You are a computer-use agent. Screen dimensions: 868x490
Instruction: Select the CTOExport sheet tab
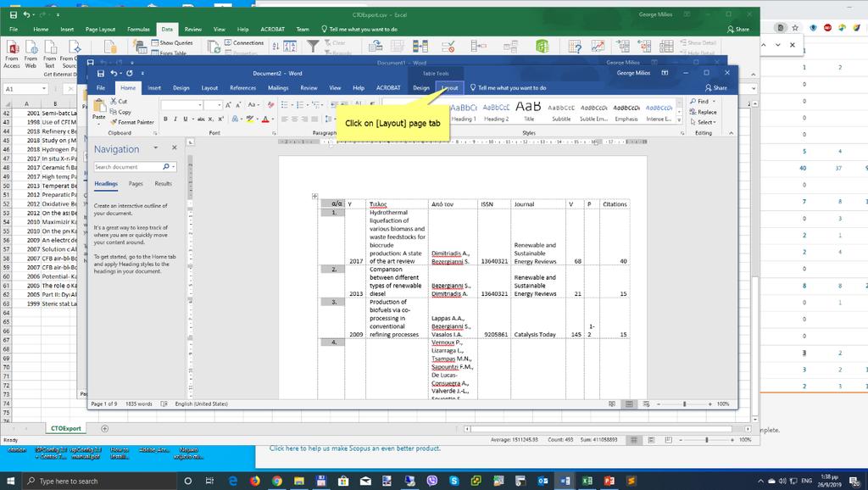(x=66, y=429)
